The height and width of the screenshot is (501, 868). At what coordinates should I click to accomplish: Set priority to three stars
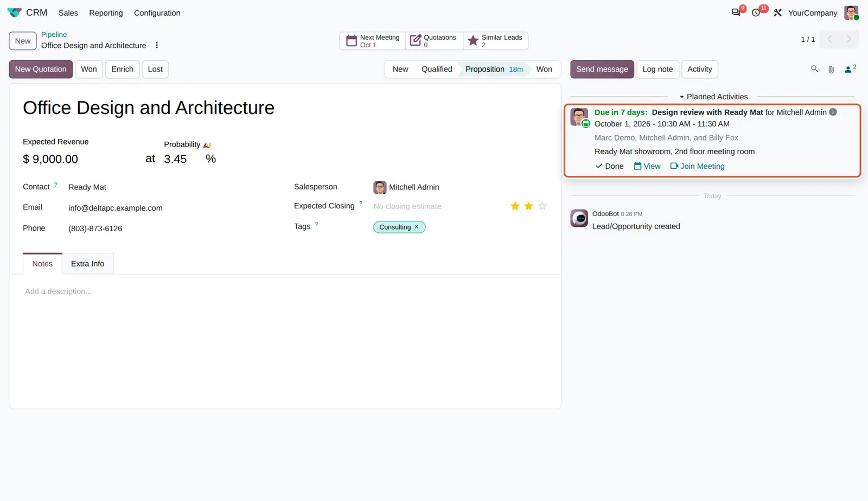coord(542,206)
